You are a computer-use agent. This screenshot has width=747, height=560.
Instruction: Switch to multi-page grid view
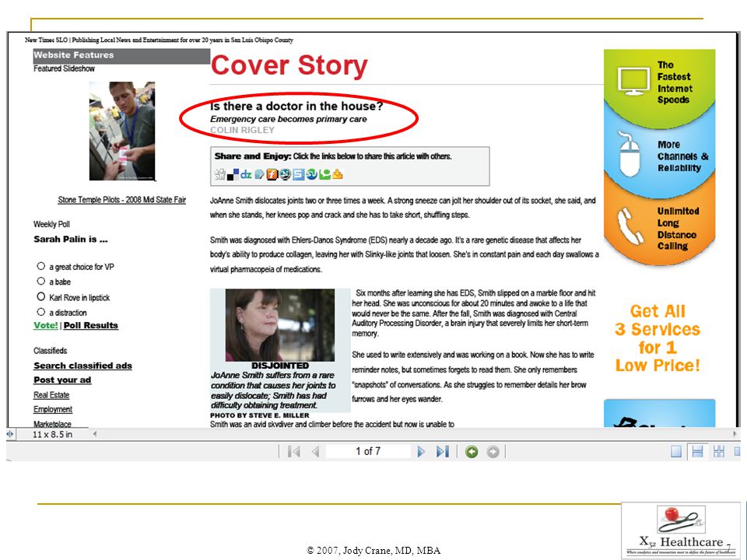click(719, 451)
